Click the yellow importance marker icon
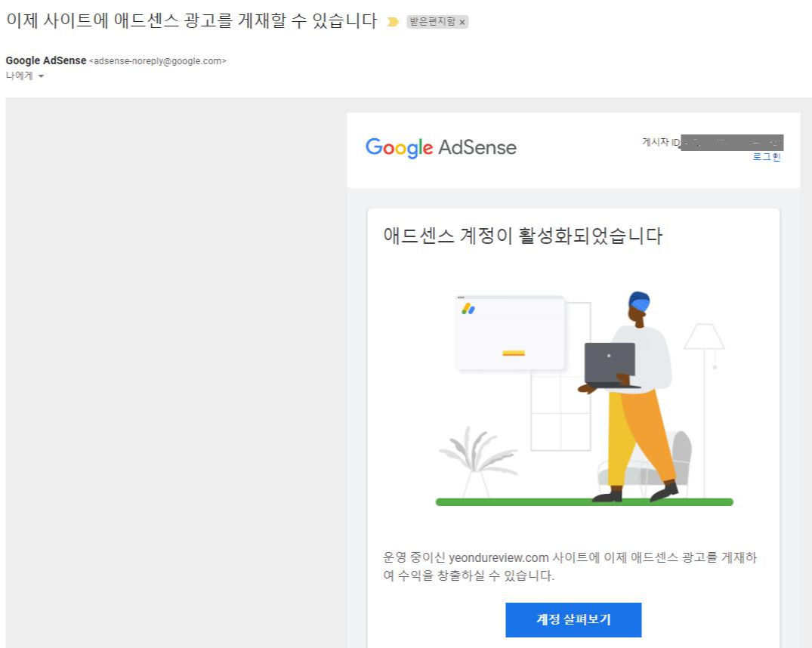812x648 pixels. tap(393, 22)
